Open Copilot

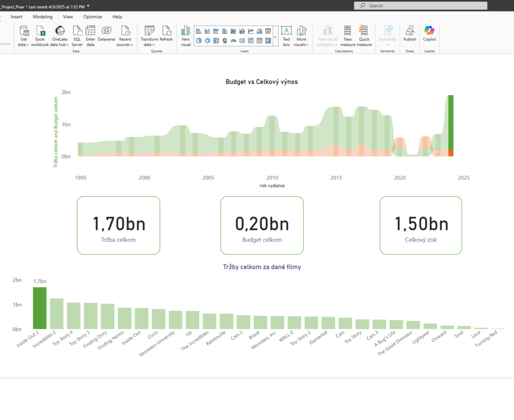429,34
